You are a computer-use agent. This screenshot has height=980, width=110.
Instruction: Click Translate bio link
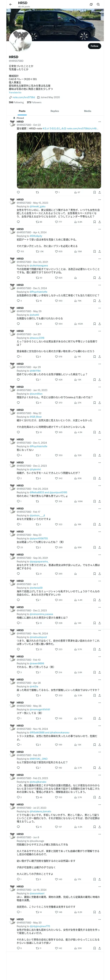tap(15, 92)
